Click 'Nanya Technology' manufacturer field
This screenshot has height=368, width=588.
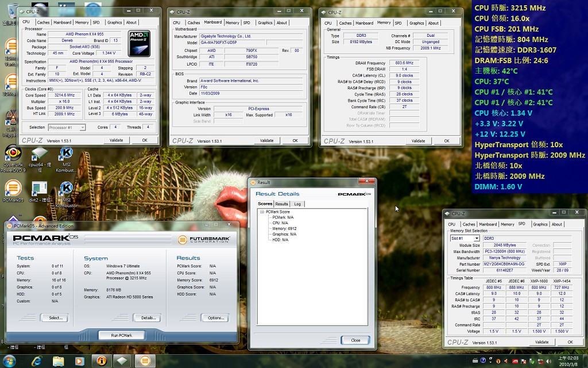pyautogui.click(x=504, y=258)
